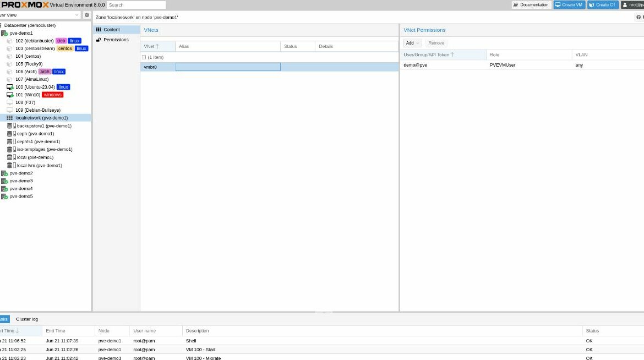
Task: Select the pve-demo1 node icon
Action: 4,33
